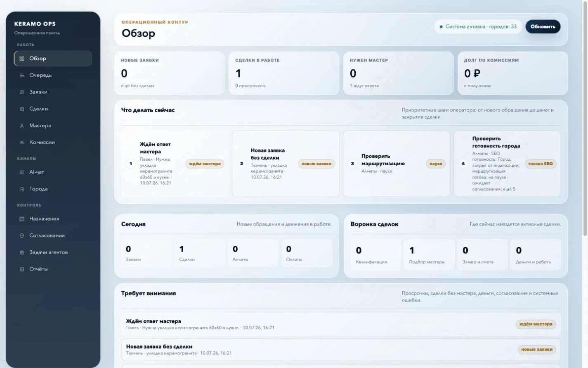Image resolution: width=588 pixels, height=368 pixels.
Task: Open step 2 Новая заявка без сделки card
Action: coord(286,164)
